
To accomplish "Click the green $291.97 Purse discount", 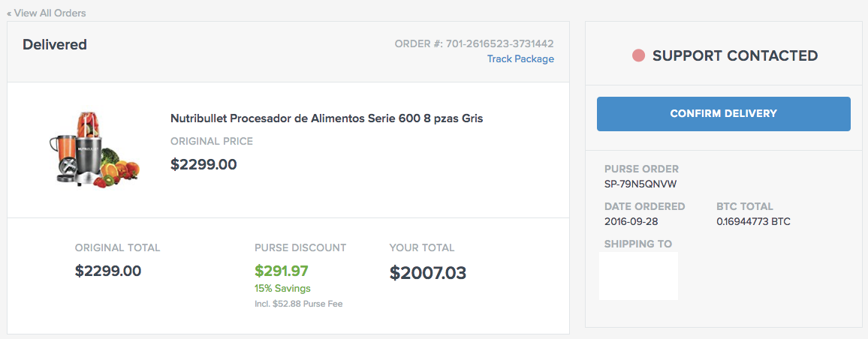I will click(x=282, y=271).
